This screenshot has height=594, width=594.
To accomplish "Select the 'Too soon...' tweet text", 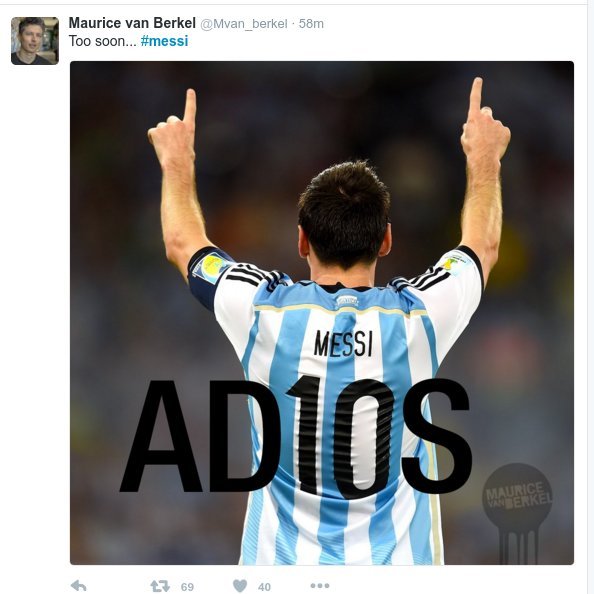I will tap(102, 41).
